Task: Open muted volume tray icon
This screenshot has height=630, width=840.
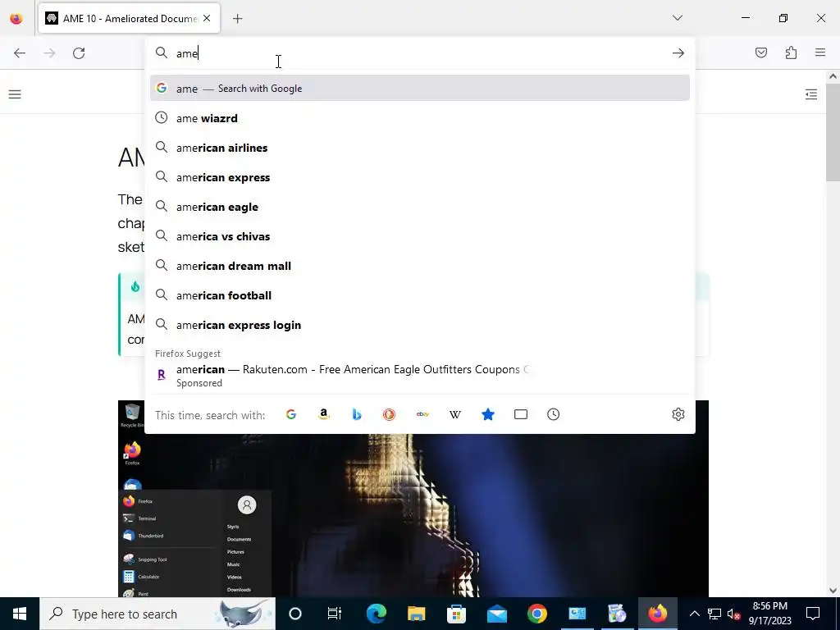Action: [733, 614]
